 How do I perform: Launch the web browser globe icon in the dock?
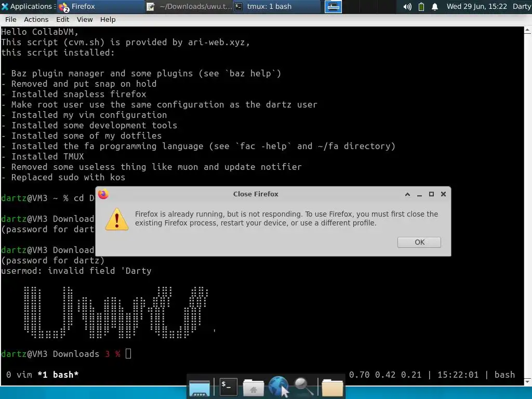(x=278, y=386)
